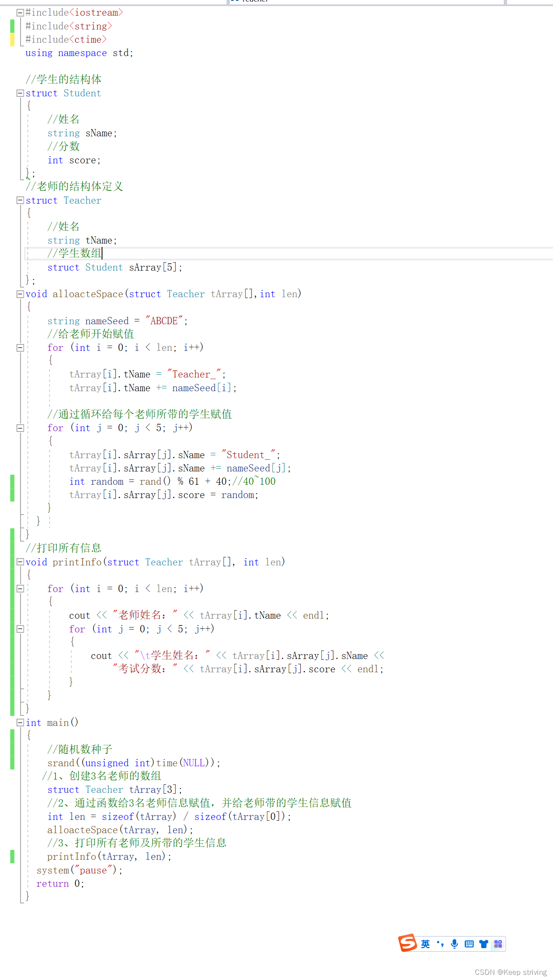Click the '#include<ctime>' line

point(66,40)
